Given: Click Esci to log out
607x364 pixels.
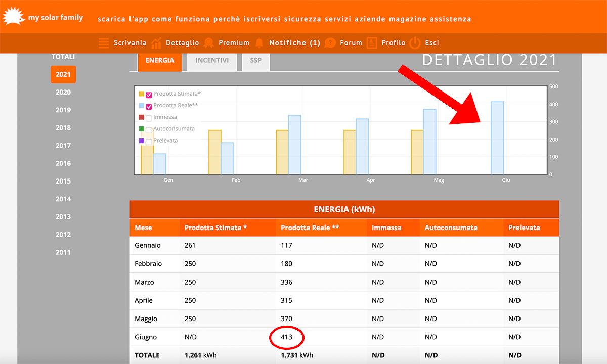Looking at the screenshot, I should 432,43.
